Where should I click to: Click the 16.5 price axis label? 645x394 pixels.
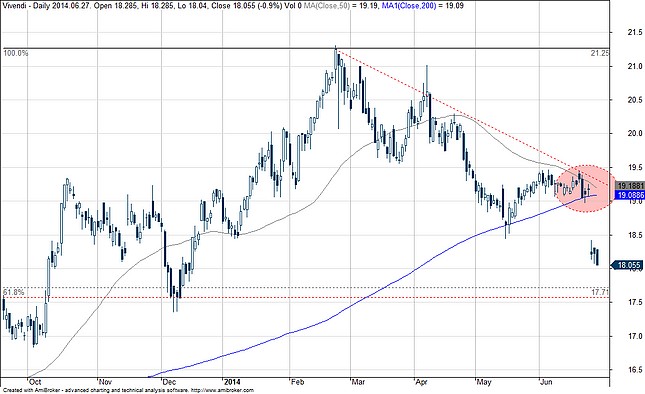[635, 370]
